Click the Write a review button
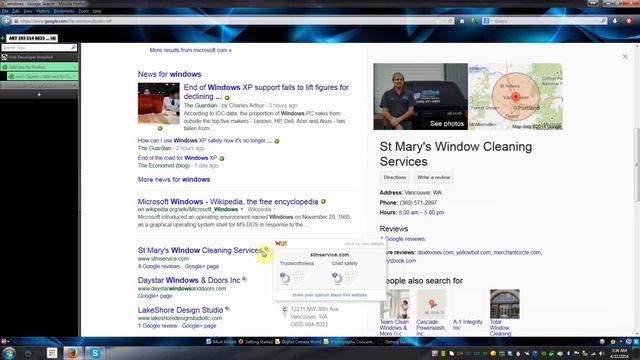The width and height of the screenshot is (640, 360). pos(433,178)
